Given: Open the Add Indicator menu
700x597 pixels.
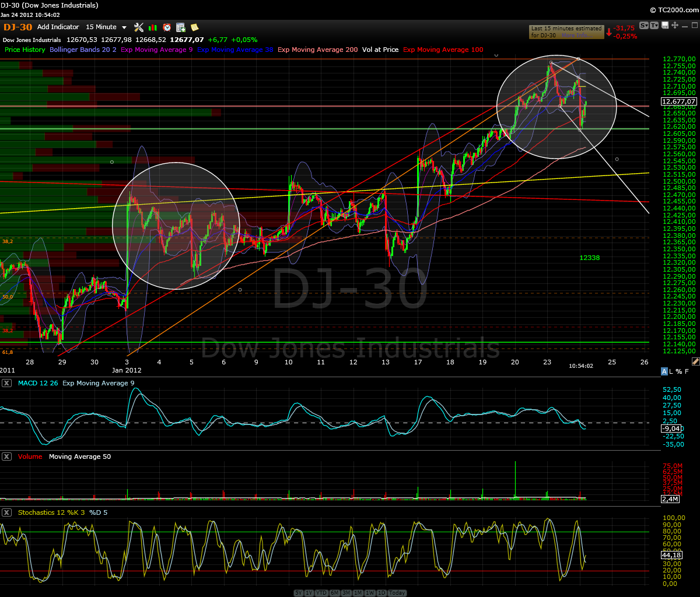Looking at the screenshot, I should click(58, 27).
